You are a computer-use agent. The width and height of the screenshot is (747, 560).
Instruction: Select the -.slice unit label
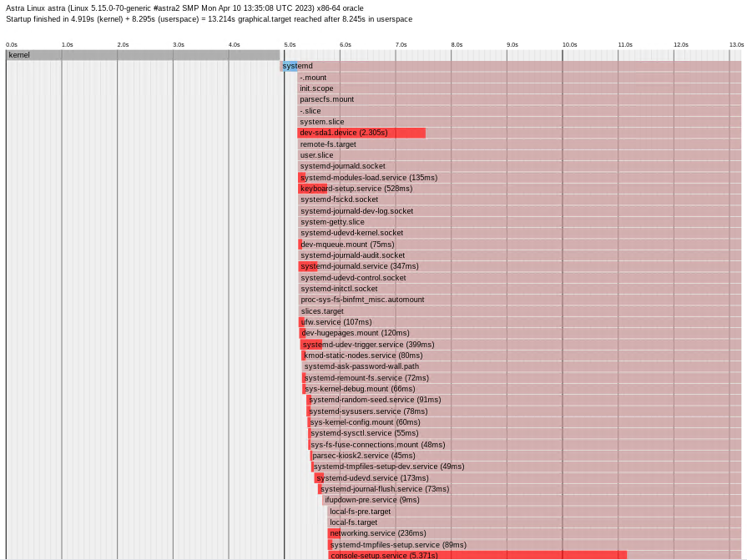point(310,110)
